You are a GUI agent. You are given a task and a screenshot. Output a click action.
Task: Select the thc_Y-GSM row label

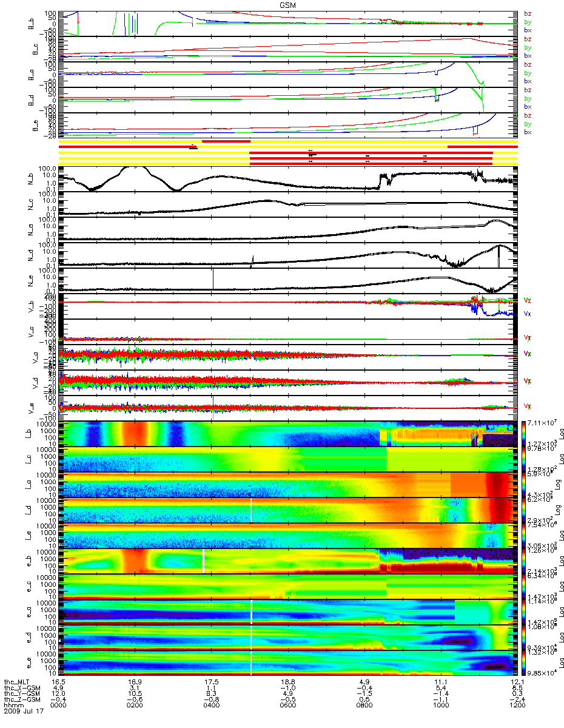(x=22, y=693)
